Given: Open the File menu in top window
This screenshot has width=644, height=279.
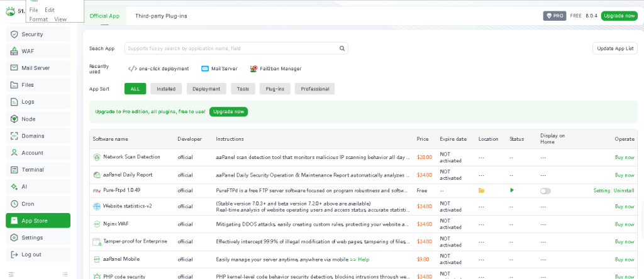Looking at the screenshot, I should coord(34,10).
